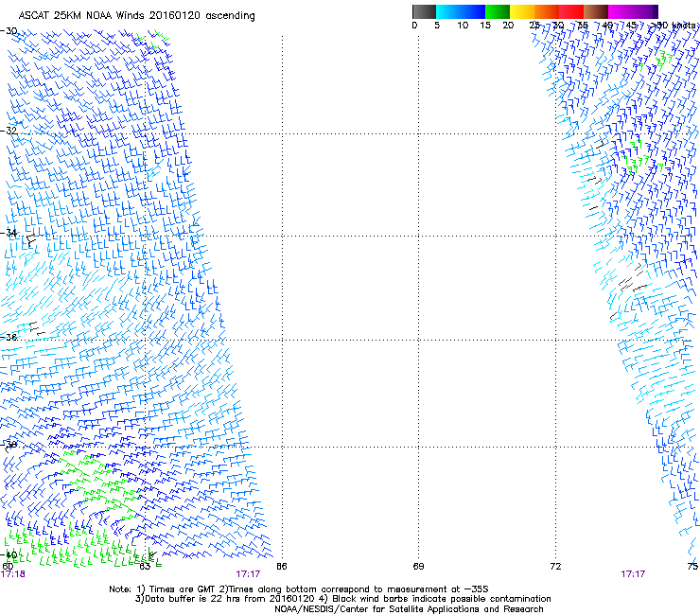Screen dimensions: 700x615
Task: Click the data buffer 22 hrs note
Action: coord(342,599)
